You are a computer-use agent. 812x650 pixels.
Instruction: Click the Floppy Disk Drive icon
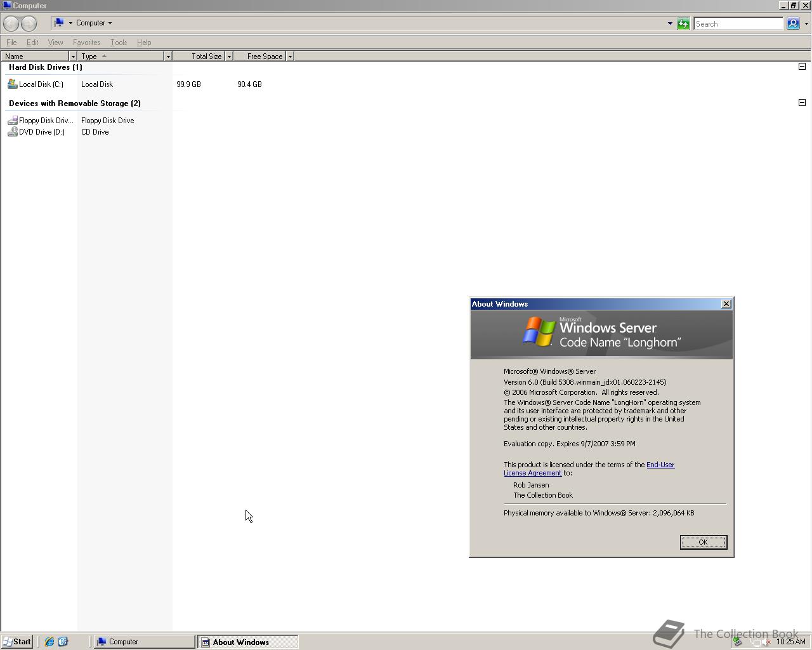12,120
